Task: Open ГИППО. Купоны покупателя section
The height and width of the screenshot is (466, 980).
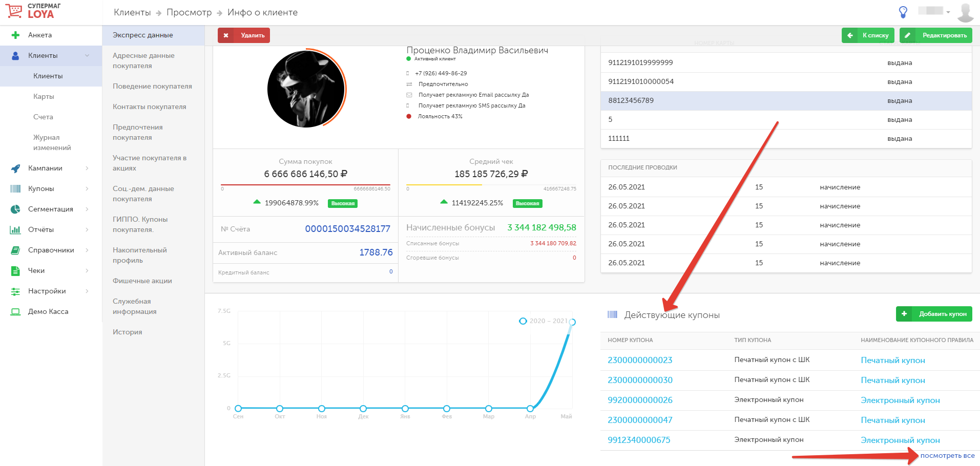Action: (x=153, y=225)
